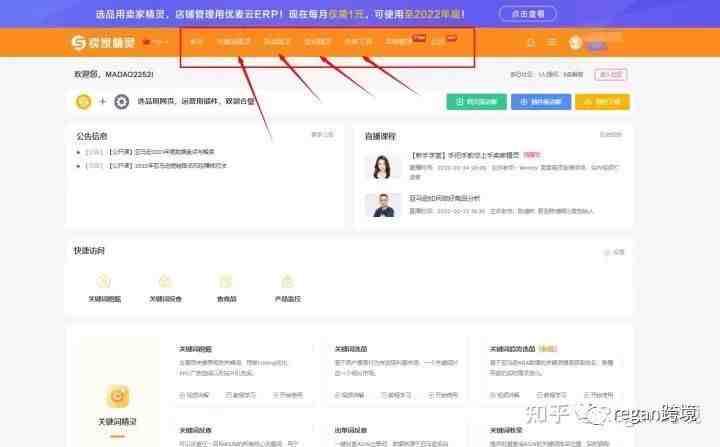Open the 首页 item in the top navigation

click(x=196, y=42)
